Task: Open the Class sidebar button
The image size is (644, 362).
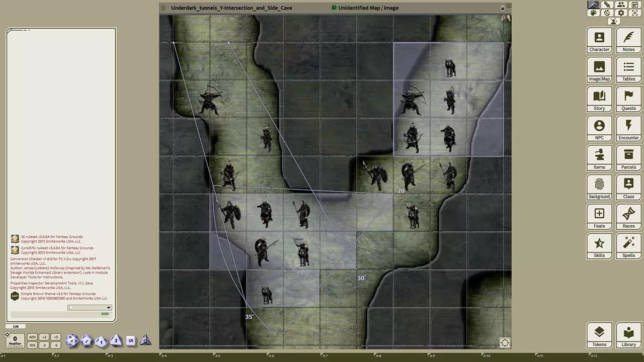Action: click(628, 188)
